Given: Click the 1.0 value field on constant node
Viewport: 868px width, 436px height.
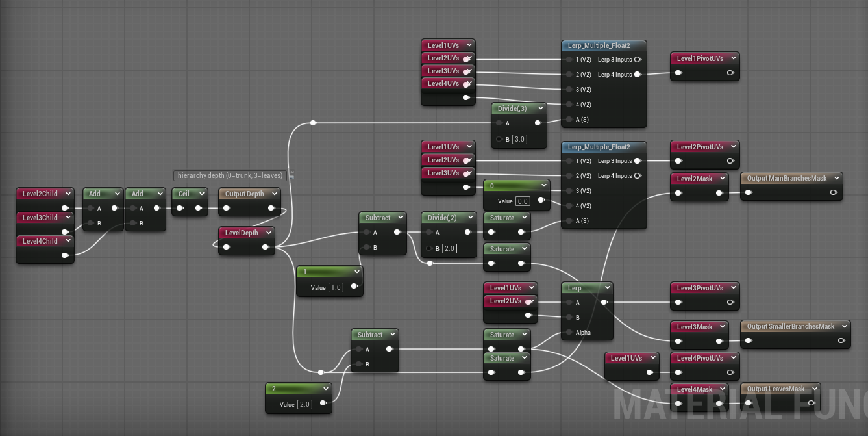Looking at the screenshot, I should click(x=336, y=287).
